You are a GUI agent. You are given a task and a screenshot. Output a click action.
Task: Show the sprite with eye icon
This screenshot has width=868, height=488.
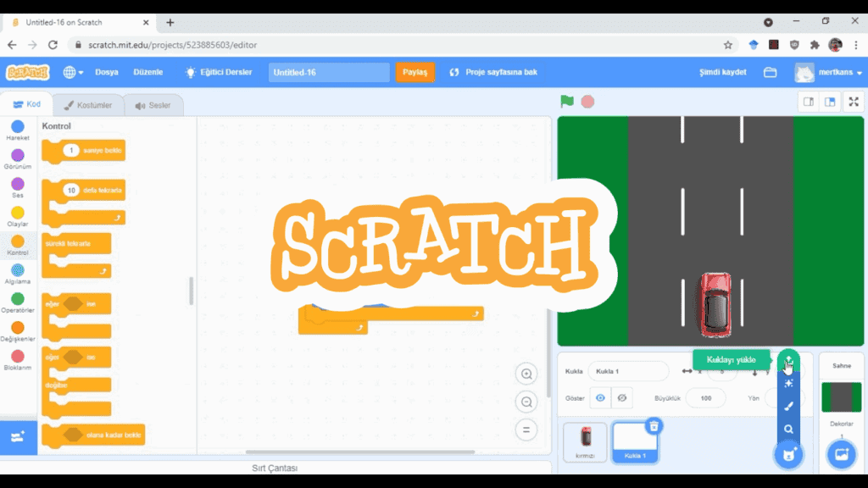[600, 398]
